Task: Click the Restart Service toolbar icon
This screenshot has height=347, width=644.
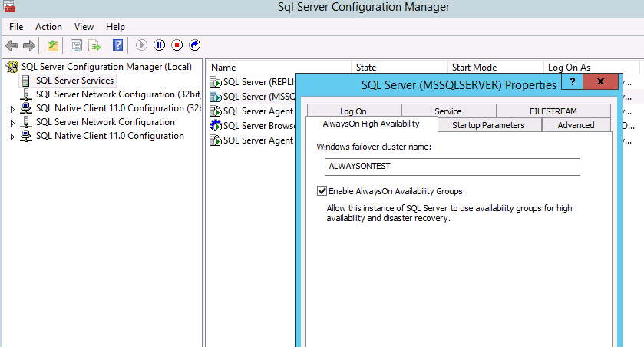Action: click(195, 45)
